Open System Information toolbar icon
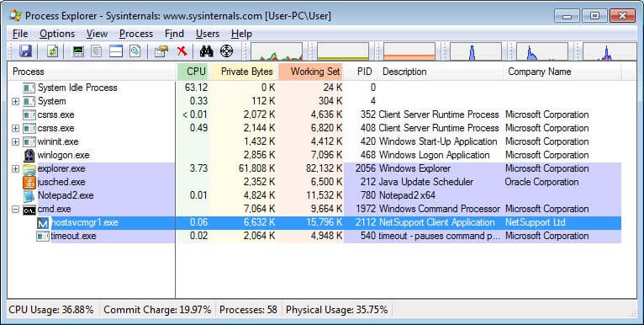This screenshot has width=644, height=325. 77,51
